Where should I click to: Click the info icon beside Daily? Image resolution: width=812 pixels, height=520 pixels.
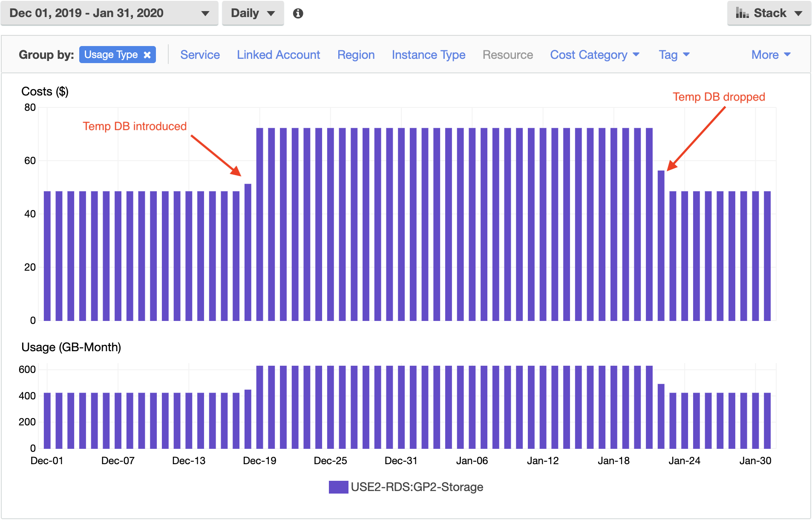298,14
